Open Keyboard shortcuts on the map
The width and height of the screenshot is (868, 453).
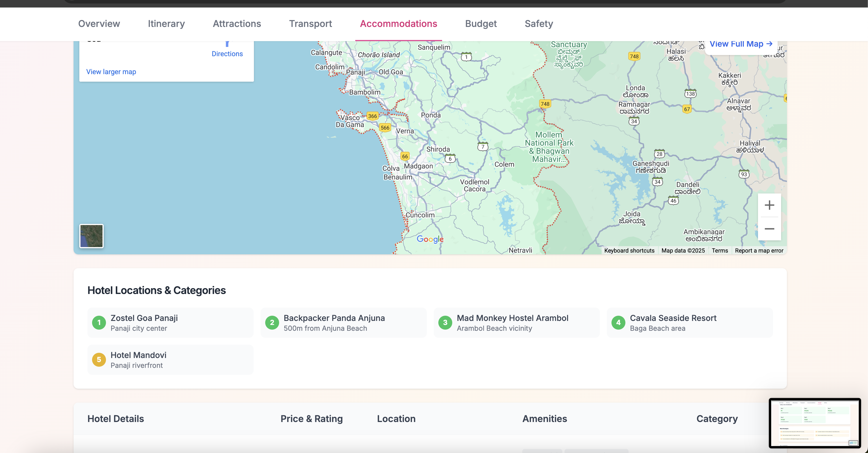629,251
